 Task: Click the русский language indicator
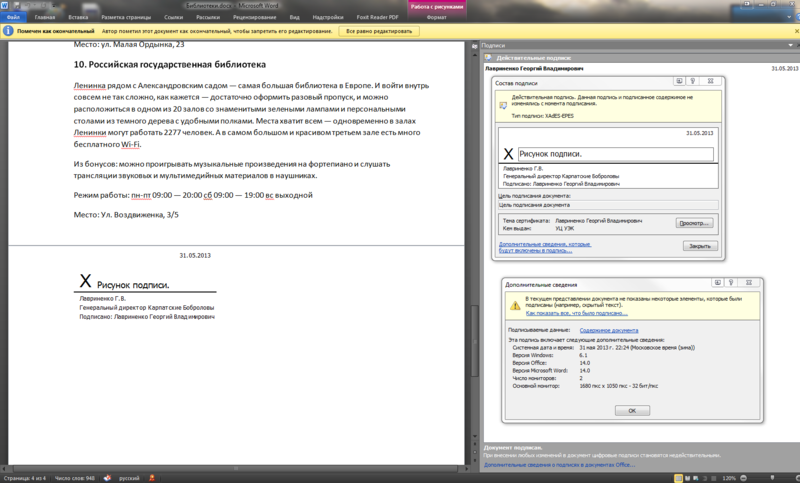coord(129,478)
